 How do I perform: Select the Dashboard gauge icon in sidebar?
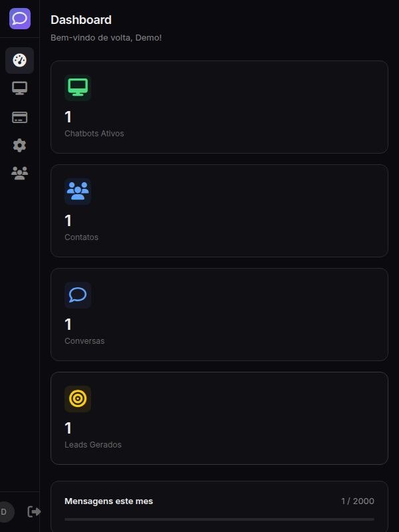19,60
